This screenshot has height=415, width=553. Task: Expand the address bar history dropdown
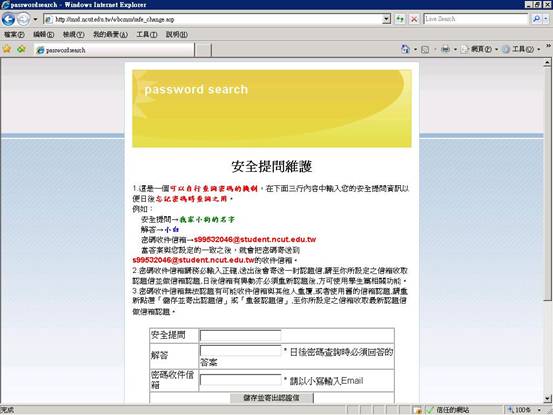click(x=387, y=19)
